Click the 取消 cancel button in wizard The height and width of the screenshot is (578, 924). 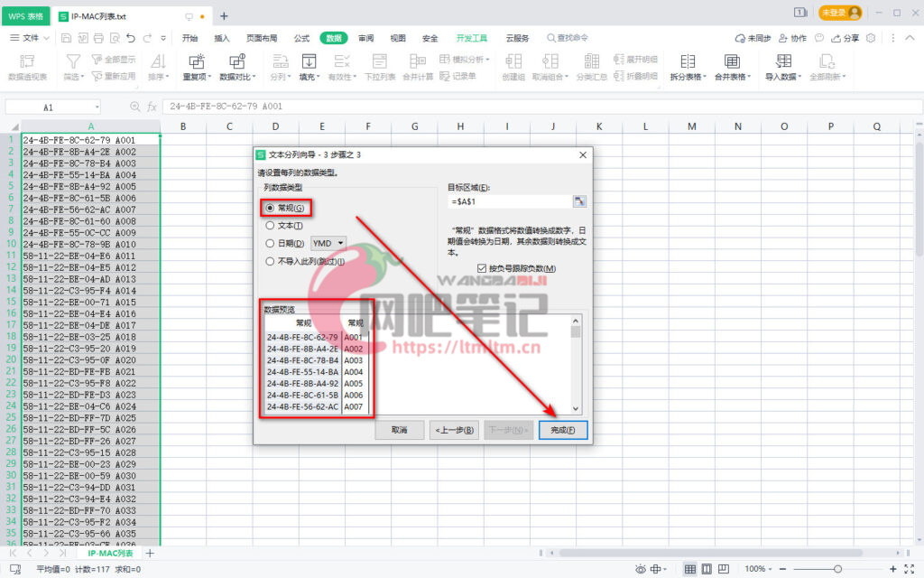(x=400, y=430)
